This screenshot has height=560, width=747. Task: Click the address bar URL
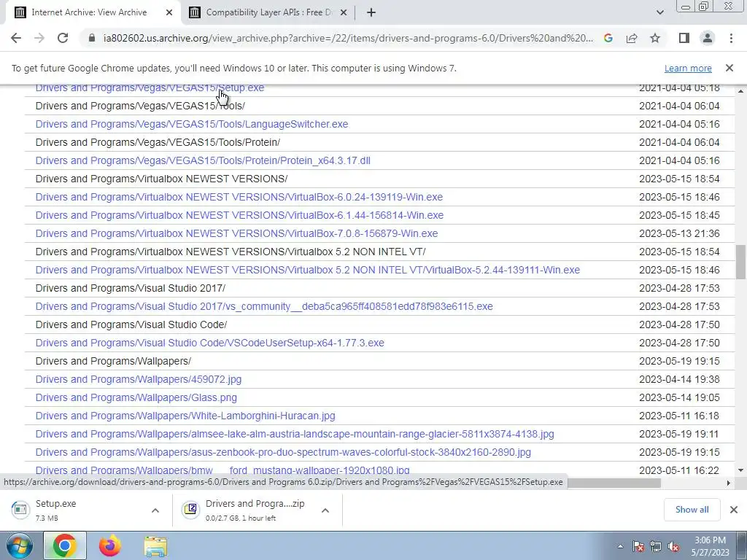tap(348, 38)
